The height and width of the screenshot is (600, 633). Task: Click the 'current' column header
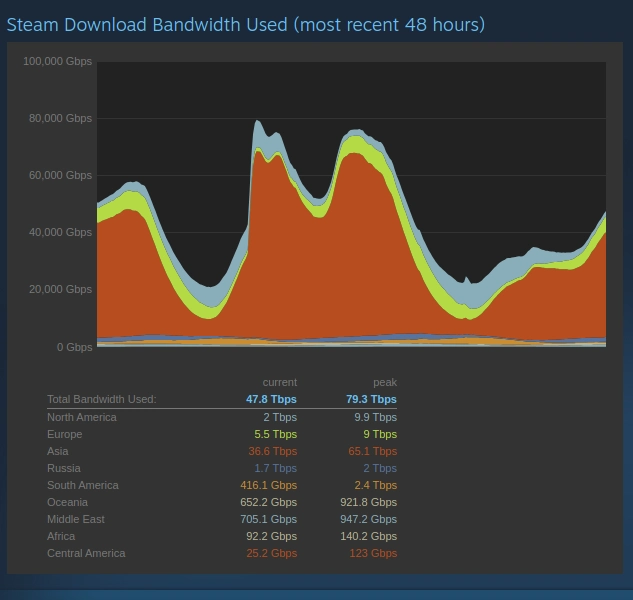[x=280, y=382]
